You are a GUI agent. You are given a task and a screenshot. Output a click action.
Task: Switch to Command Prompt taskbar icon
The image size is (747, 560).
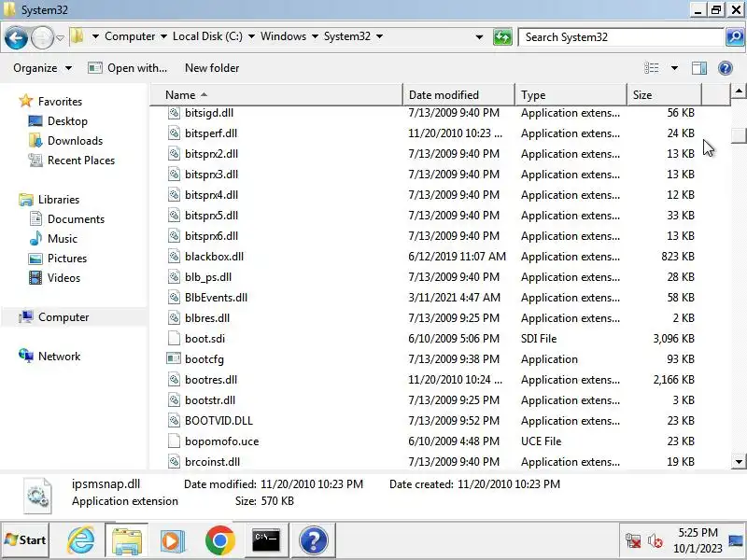(x=266, y=540)
